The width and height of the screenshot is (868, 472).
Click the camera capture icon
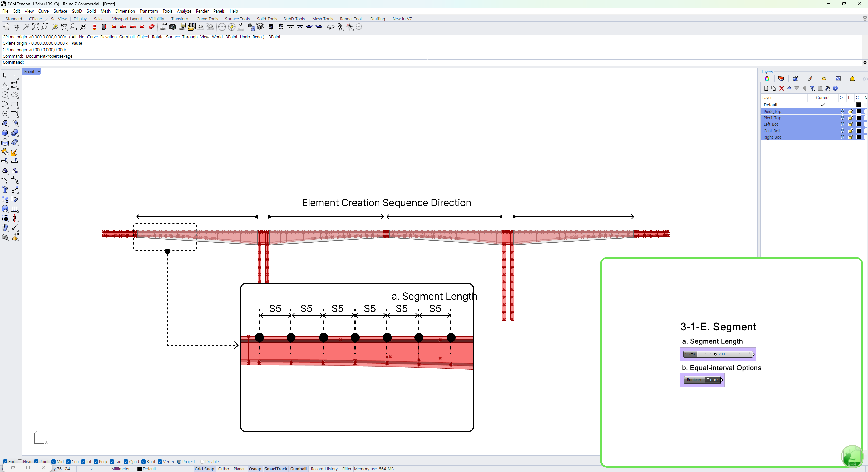[173, 27]
